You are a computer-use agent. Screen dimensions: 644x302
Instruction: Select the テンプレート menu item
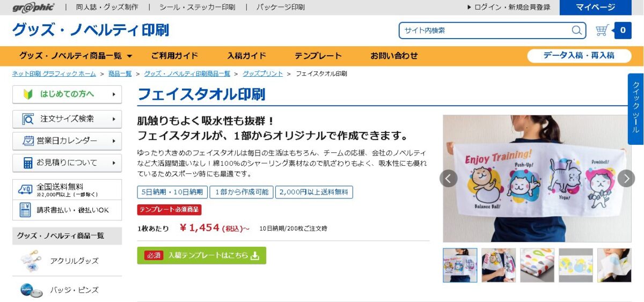pyautogui.click(x=318, y=56)
